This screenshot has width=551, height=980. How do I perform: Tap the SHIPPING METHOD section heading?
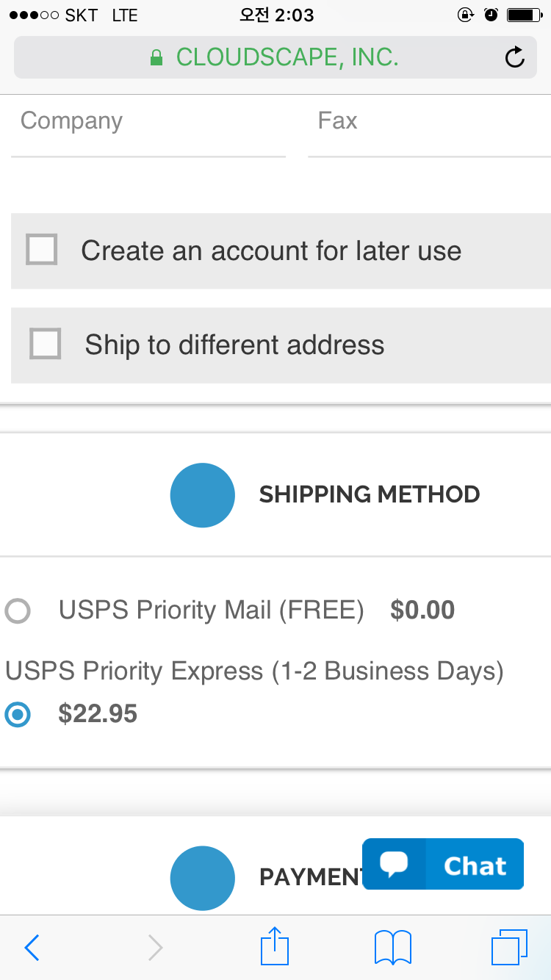point(370,494)
